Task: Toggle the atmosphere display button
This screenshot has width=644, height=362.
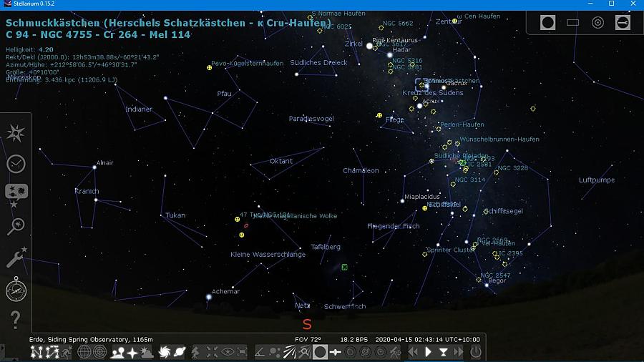Action: coord(147,352)
